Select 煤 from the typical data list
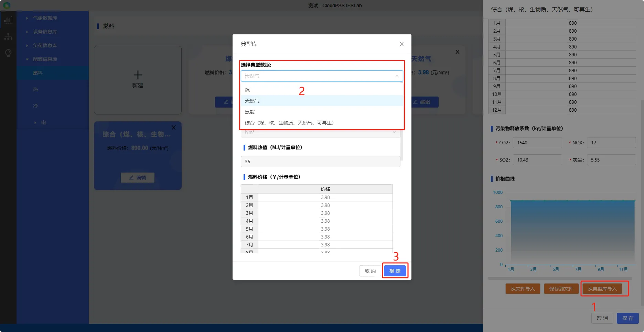The height and width of the screenshot is (332, 644). (322, 90)
